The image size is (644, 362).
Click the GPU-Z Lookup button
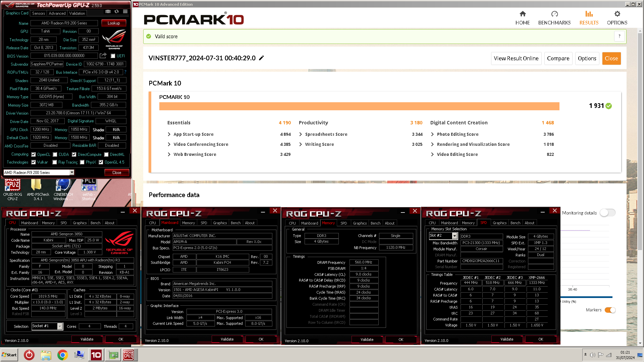[114, 23]
